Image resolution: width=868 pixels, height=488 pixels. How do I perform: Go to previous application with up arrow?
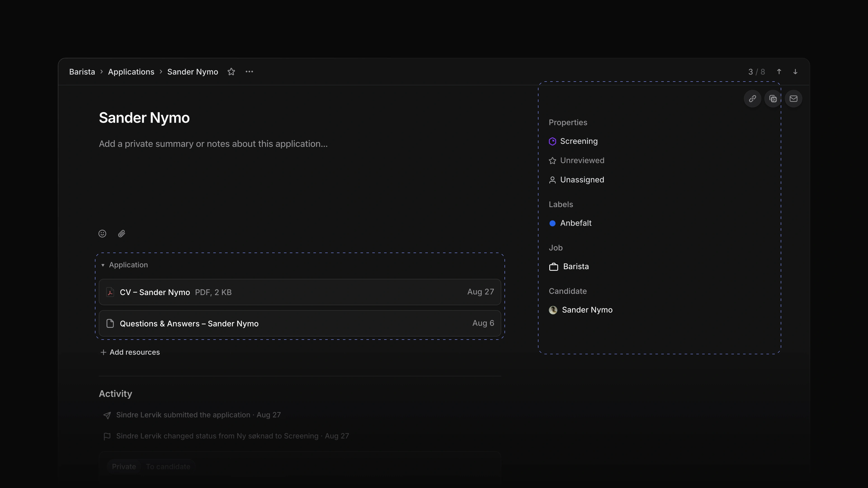click(779, 72)
